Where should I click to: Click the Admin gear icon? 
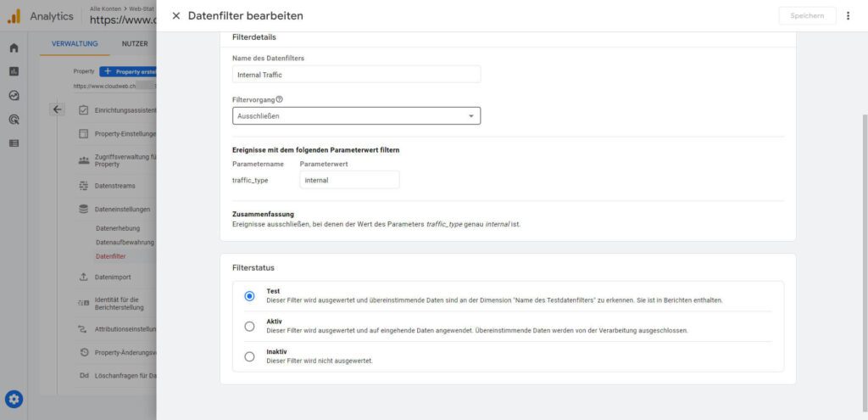(x=14, y=399)
